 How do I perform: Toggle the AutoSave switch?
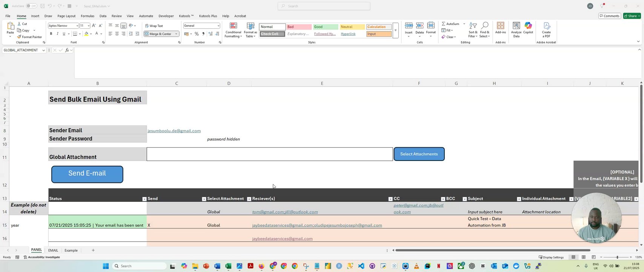click(x=31, y=6)
